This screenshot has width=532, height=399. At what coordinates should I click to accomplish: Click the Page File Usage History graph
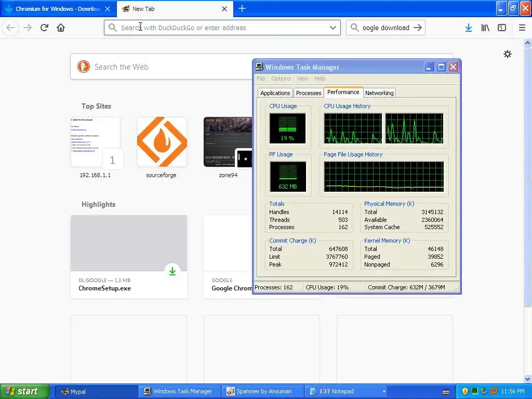pos(384,177)
